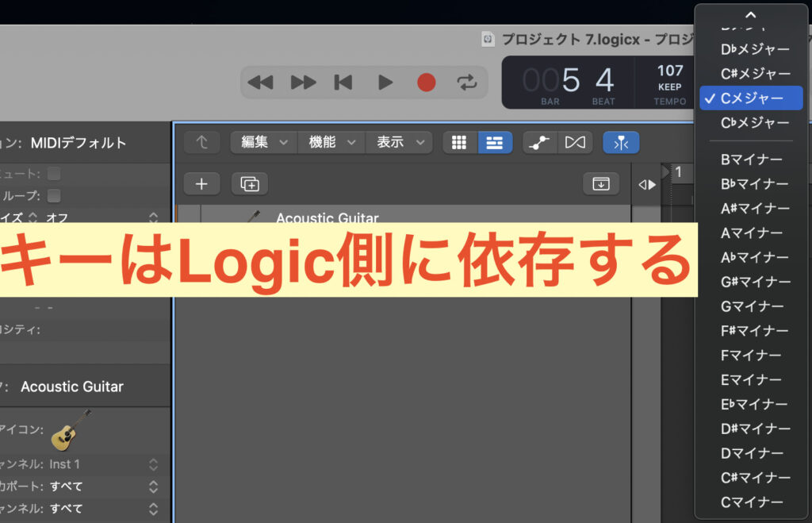Select E♭マイナー key

751,404
